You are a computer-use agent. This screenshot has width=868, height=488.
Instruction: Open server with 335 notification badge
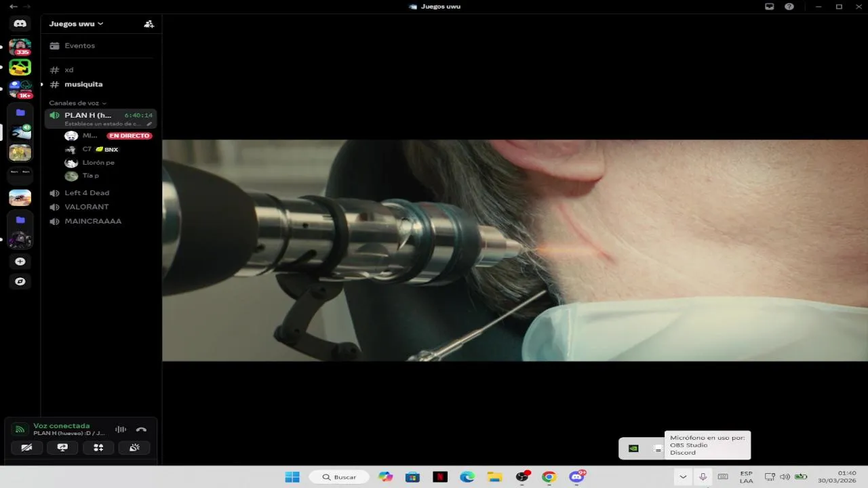pyautogui.click(x=20, y=47)
